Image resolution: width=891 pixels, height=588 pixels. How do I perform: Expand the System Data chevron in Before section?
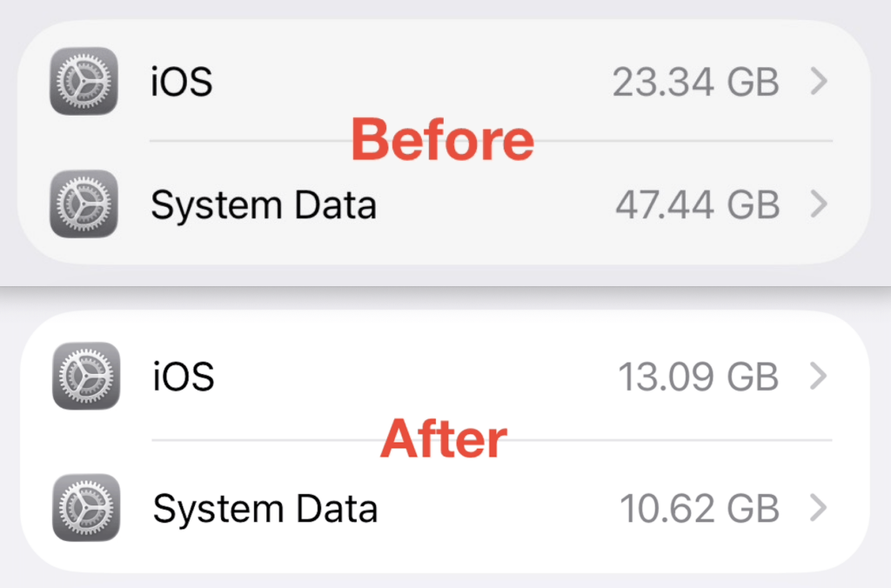(819, 204)
